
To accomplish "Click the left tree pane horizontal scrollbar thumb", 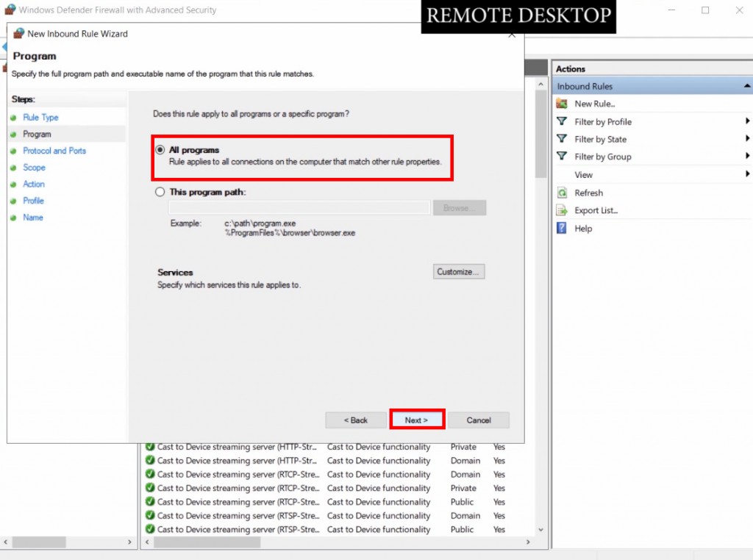I will (39, 542).
